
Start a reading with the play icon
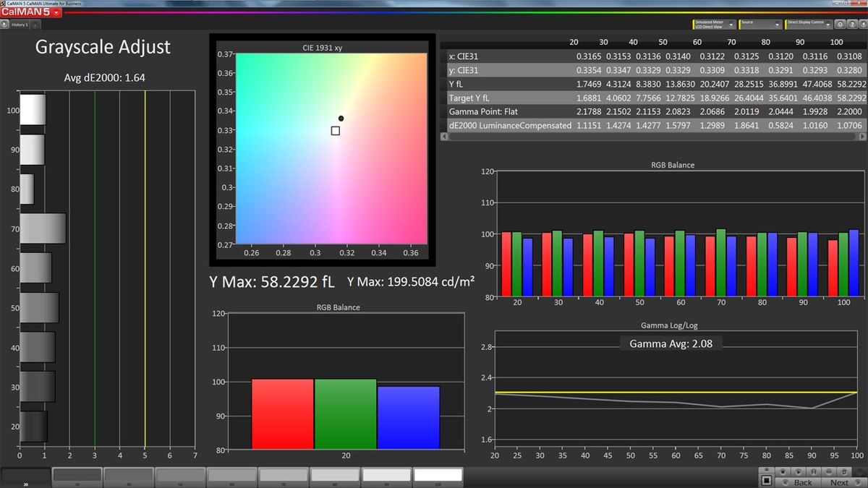click(799, 472)
